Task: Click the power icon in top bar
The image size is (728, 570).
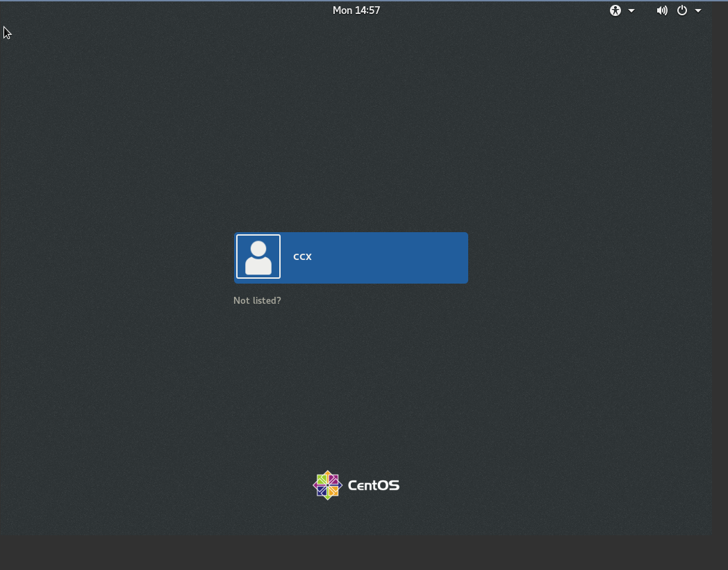Action: (682, 10)
